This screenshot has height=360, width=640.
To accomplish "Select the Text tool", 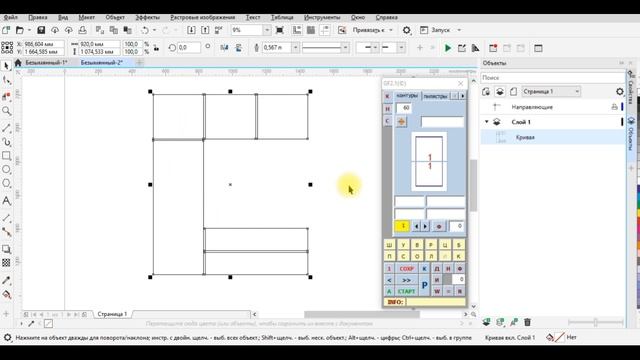I will (6, 201).
